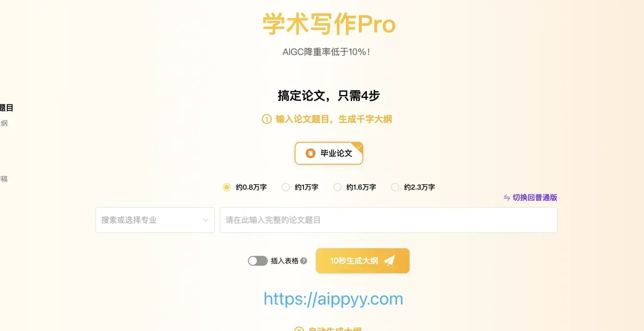Screen dimensions: 644x331
Task: Click the circled step 1 number icon
Action: [267, 120]
